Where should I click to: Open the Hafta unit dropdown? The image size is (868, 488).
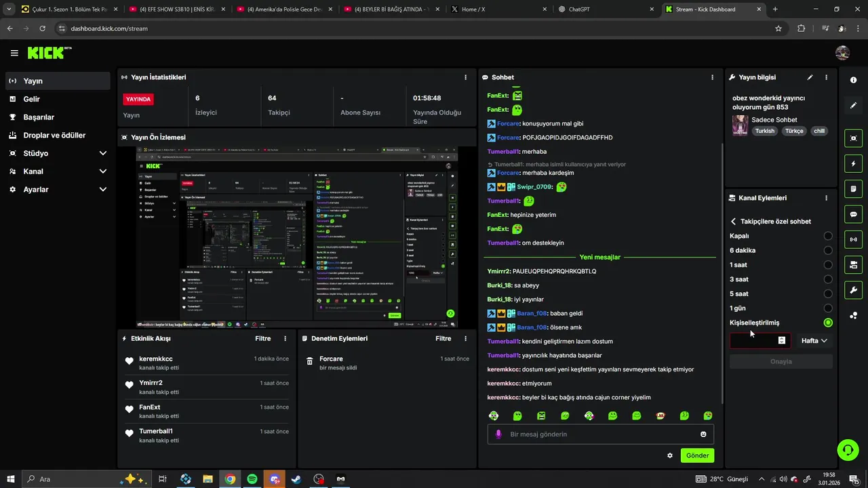coord(814,341)
